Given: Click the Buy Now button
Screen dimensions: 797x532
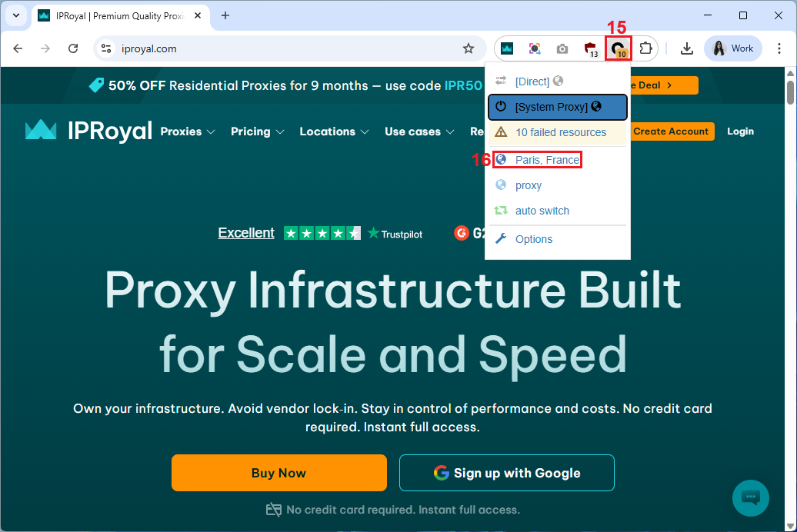Looking at the screenshot, I should tap(278, 473).
